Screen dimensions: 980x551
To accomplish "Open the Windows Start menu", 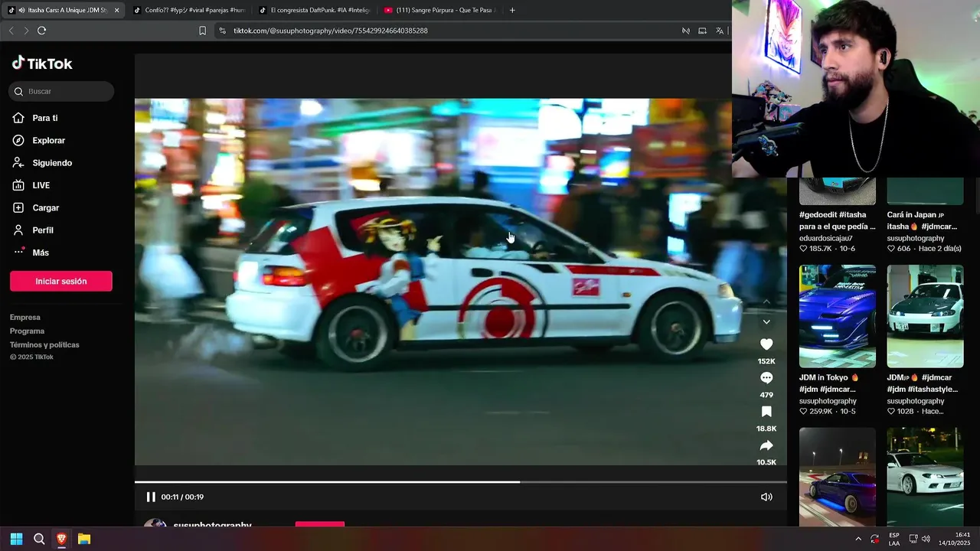I will (16, 539).
